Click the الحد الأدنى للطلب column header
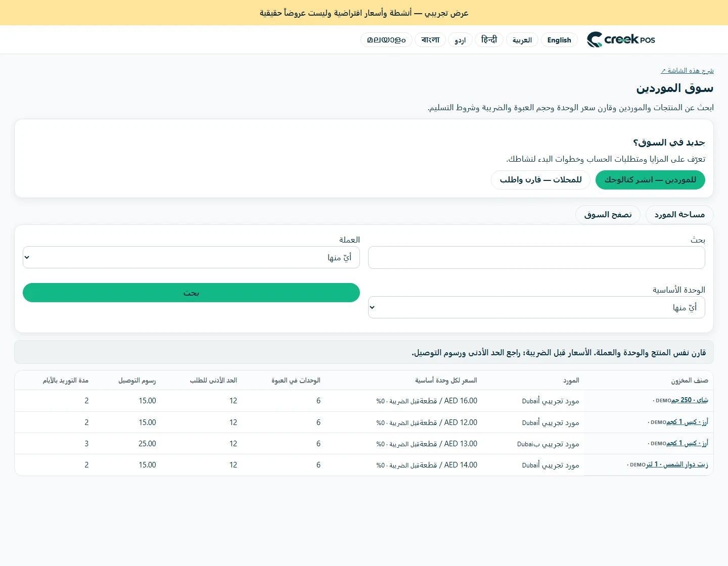Viewport: 728px width, 566px height. point(213,380)
